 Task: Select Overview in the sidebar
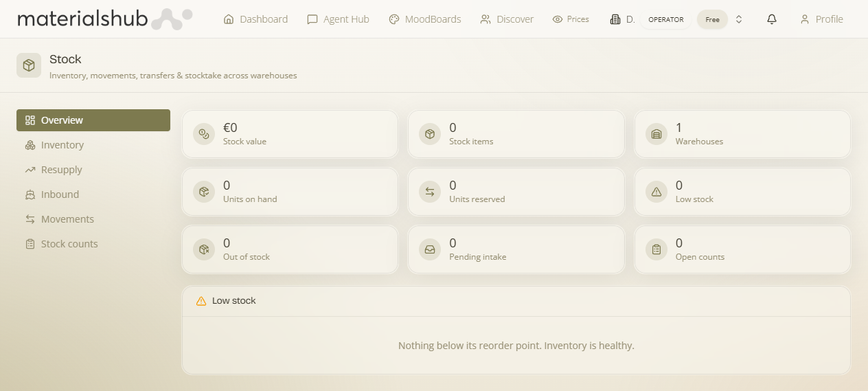[x=93, y=120]
